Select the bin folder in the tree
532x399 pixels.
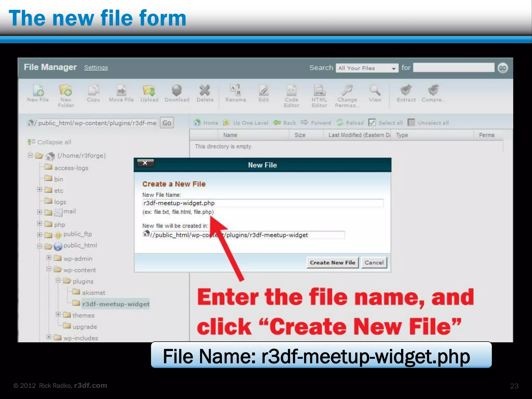point(54,179)
